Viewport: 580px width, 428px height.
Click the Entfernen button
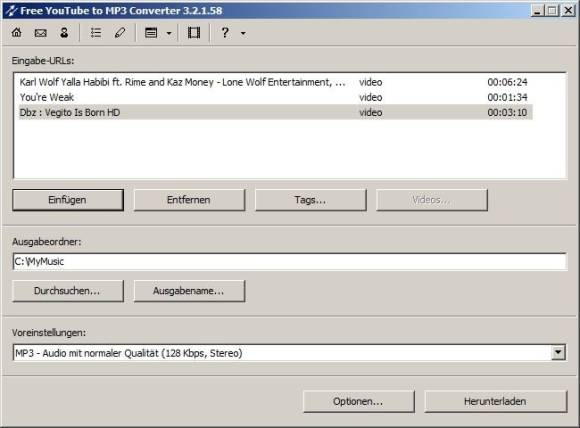tap(189, 200)
